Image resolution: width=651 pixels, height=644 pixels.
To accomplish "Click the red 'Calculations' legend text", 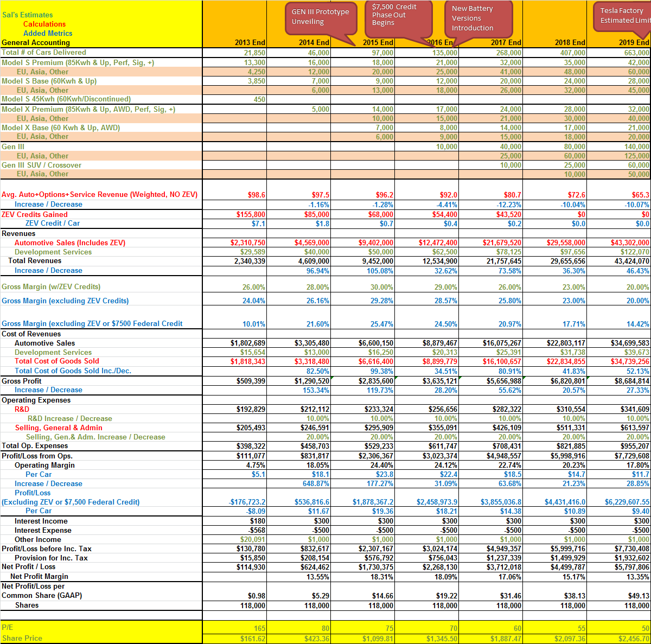I will 44,24.
